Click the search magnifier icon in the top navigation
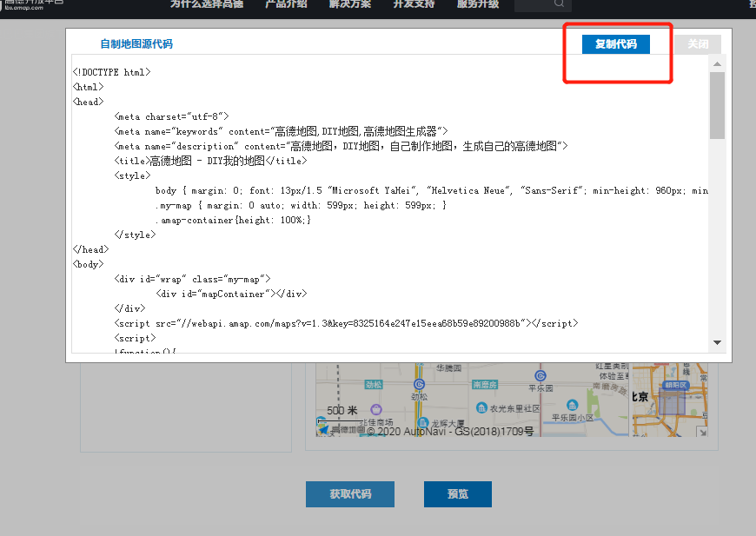756x536 pixels. tap(559, 3)
